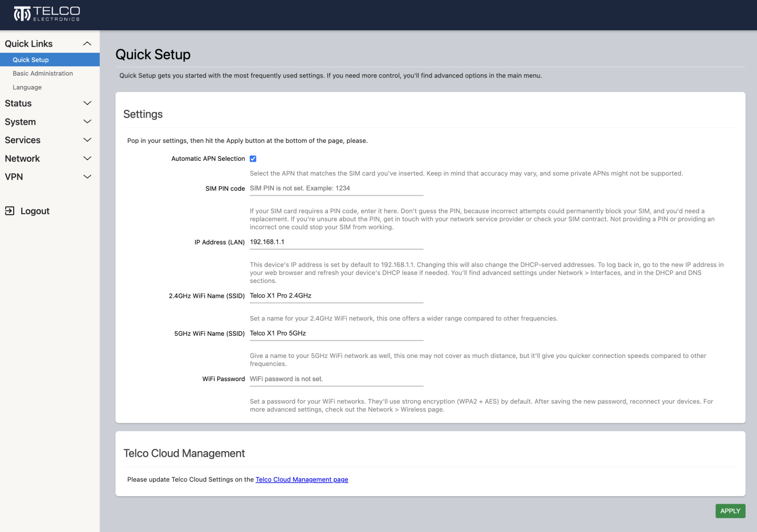Uncheck Automatic APN Selection checkbox
Image resolution: width=757 pixels, height=532 pixels.
[x=253, y=159]
